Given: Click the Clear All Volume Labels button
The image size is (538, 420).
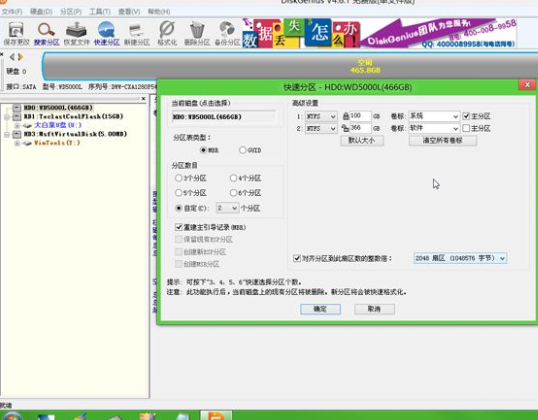Looking at the screenshot, I should coord(443,140).
